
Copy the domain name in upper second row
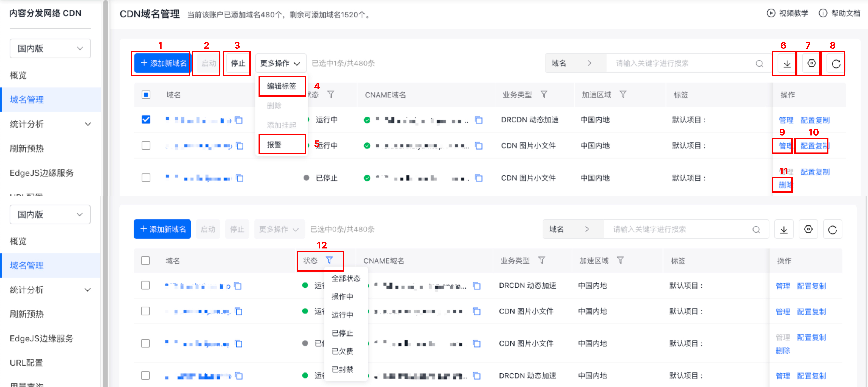240,146
